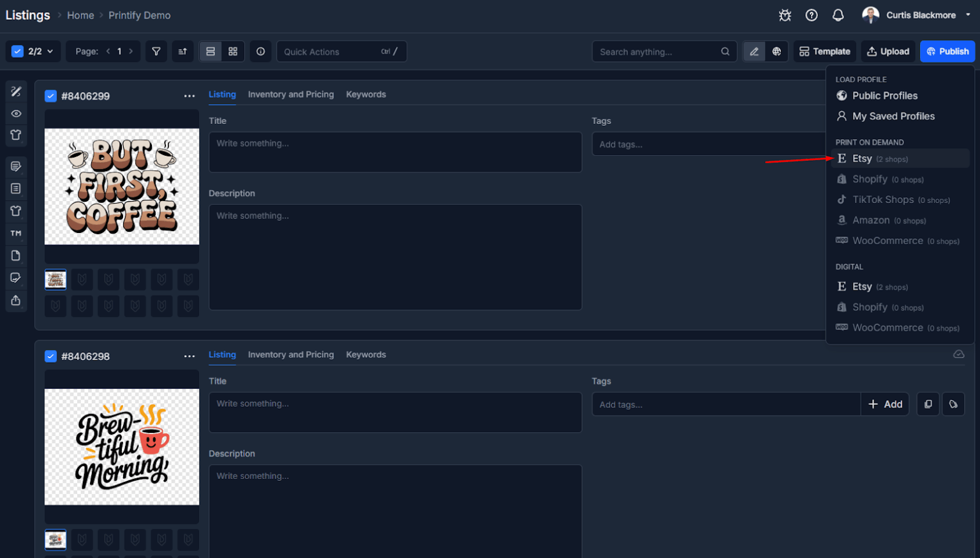Click the sort order icon
The height and width of the screenshot is (558, 980).
tap(183, 51)
